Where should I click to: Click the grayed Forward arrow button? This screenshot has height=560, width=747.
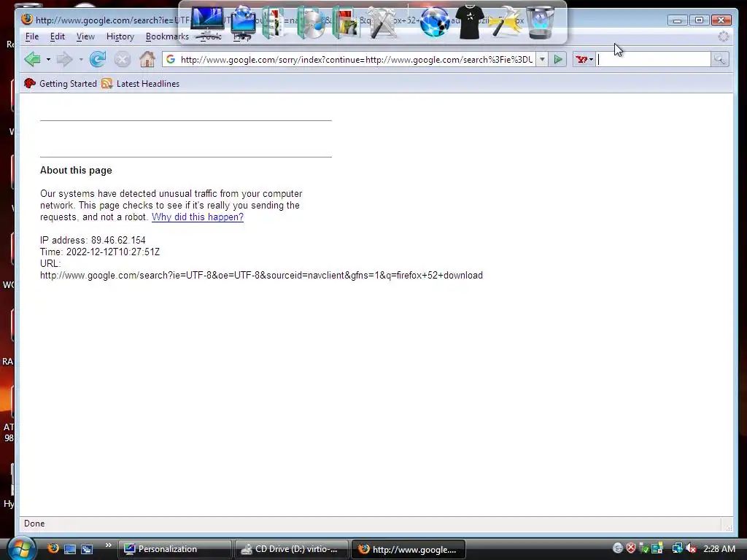tap(64, 60)
